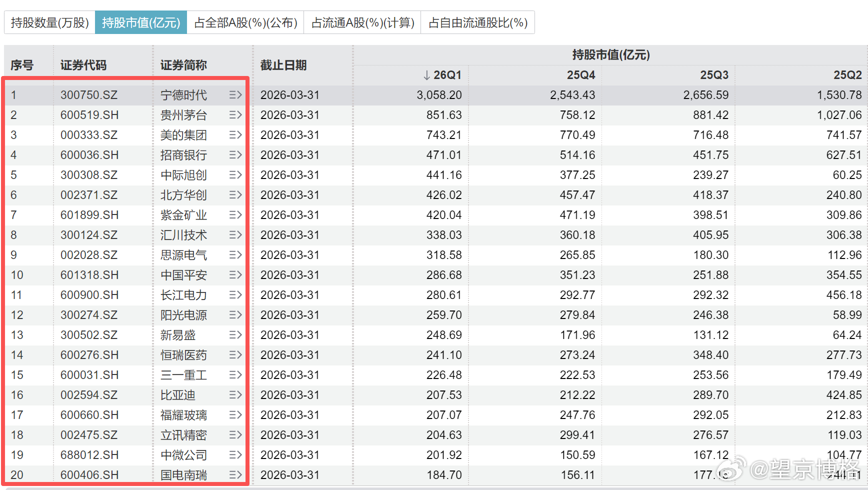Screen dimensions: 868x490
Task: Select stock code 000333.SZ
Action: click(89, 135)
